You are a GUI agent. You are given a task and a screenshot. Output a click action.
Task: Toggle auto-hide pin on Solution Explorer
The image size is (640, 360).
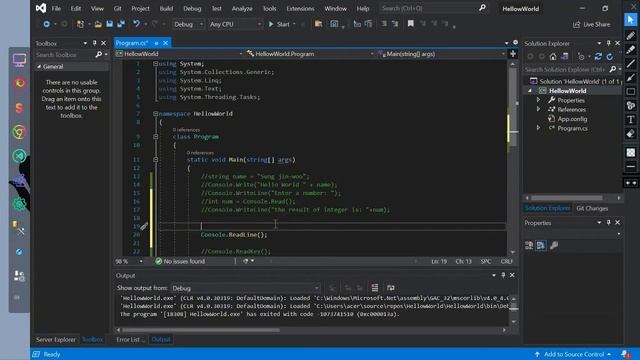pos(608,43)
